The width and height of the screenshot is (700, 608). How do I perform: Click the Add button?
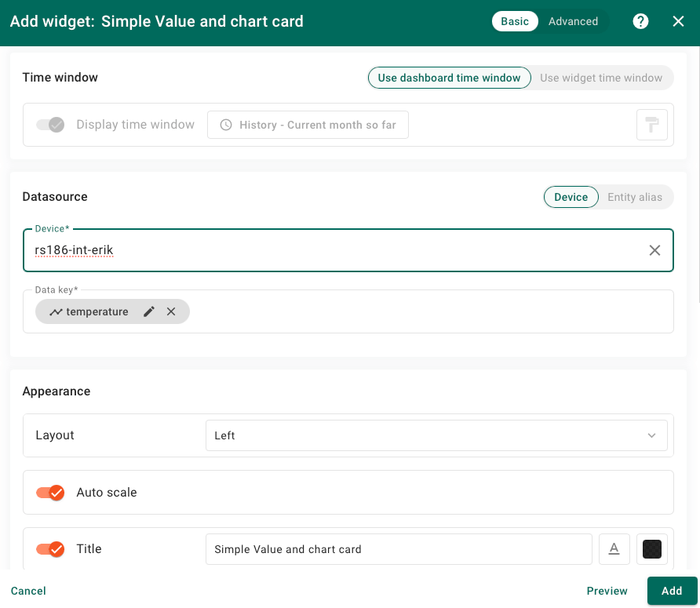pos(671,591)
